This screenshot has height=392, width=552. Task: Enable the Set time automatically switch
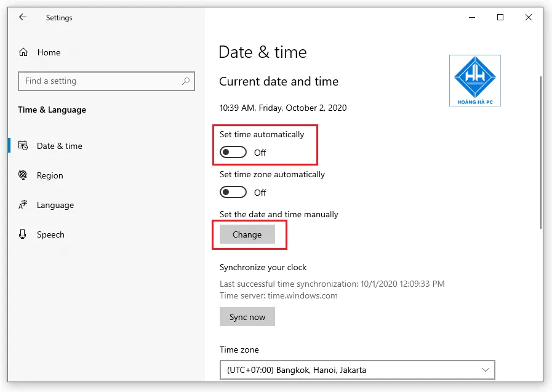(x=233, y=153)
